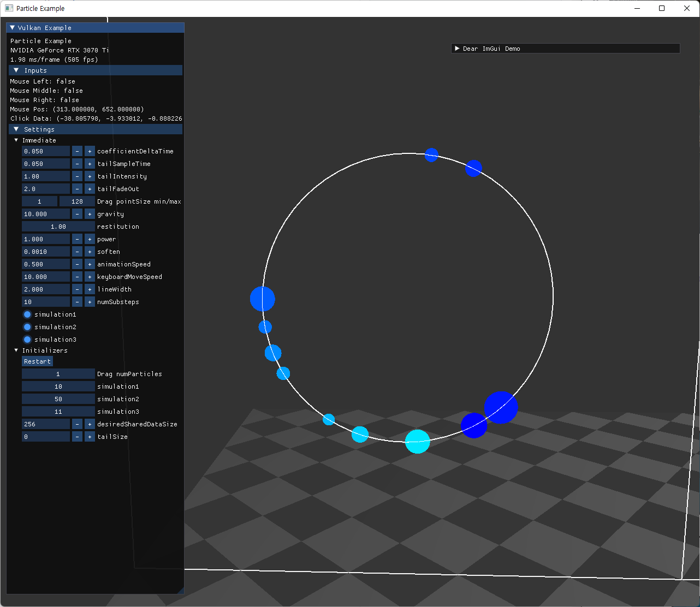The height and width of the screenshot is (607, 700).
Task: Increase desiredSharedDataSize with plus button
Action: tap(90, 424)
